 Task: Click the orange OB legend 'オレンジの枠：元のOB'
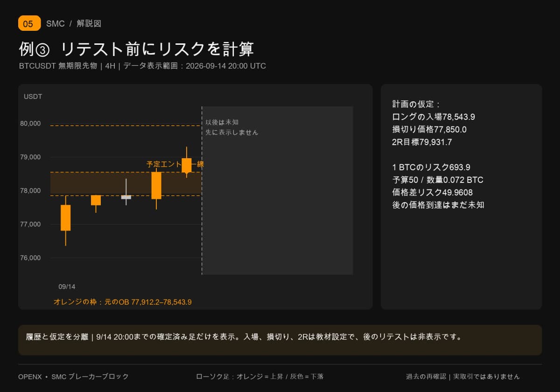(x=123, y=302)
